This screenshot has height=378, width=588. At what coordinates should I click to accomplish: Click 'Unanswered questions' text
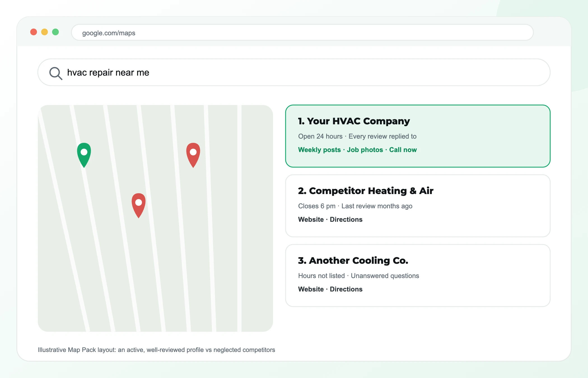(x=385, y=276)
